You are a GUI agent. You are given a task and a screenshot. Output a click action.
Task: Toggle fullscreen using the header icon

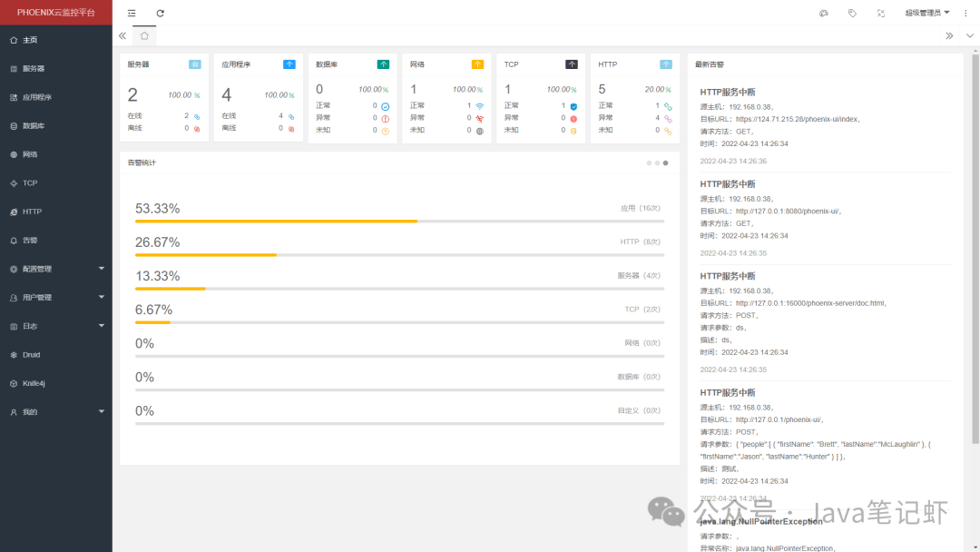[x=880, y=13]
